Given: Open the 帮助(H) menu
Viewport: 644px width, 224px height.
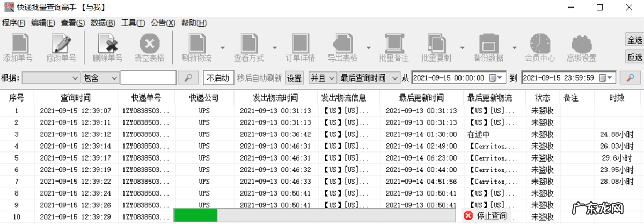Looking at the screenshot, I should coord(194,23).
